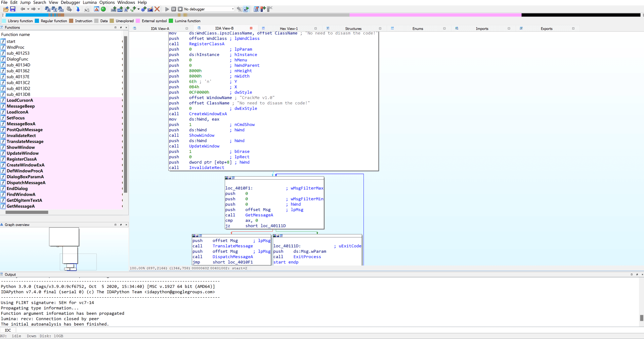
Task: Click the Save database icon
Action: click(x=12, y=9)
